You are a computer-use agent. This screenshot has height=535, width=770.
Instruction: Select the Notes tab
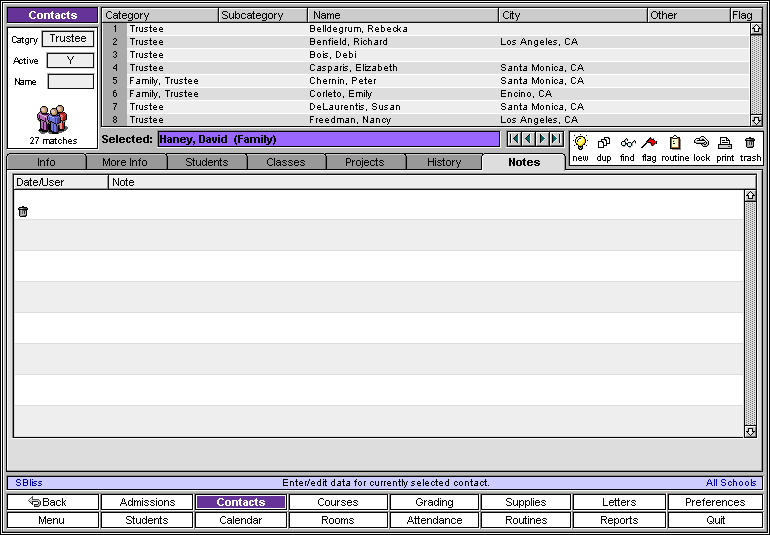pos(524,162)
